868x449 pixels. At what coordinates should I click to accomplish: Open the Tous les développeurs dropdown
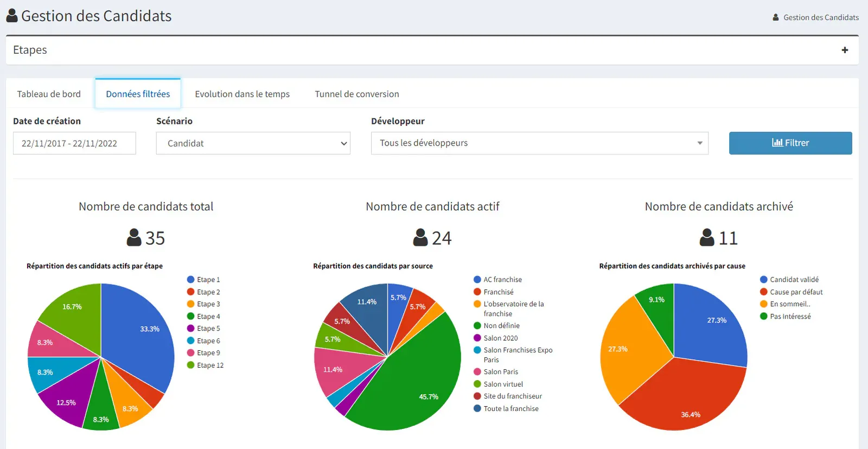click(x=540, y=143)
